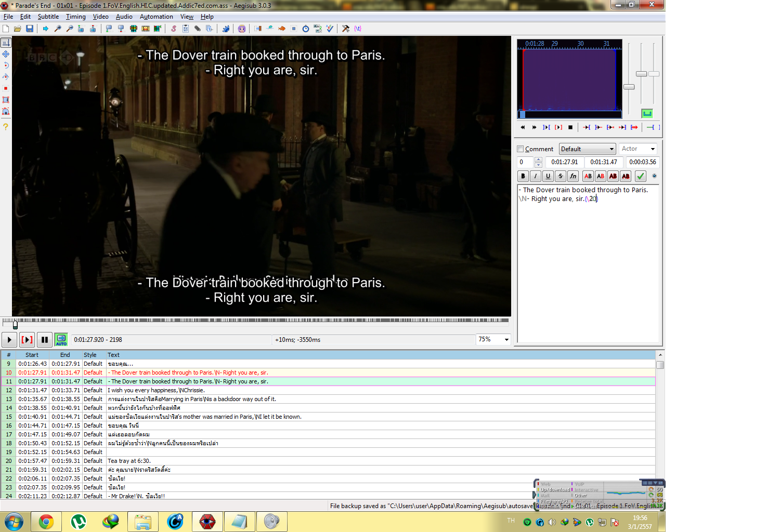Open the Audio menu

tap(124, 17)
